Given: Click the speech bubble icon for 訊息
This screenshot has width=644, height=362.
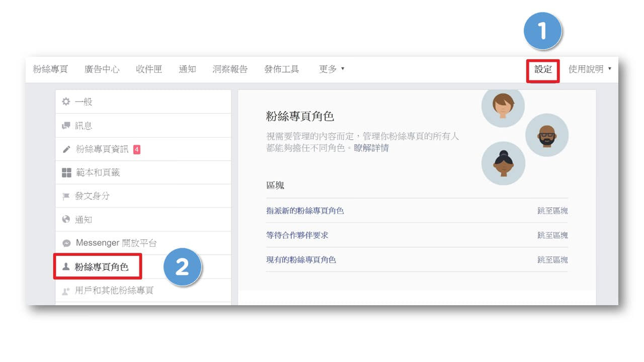Looking at the screenshot, I should click(65, 125).
